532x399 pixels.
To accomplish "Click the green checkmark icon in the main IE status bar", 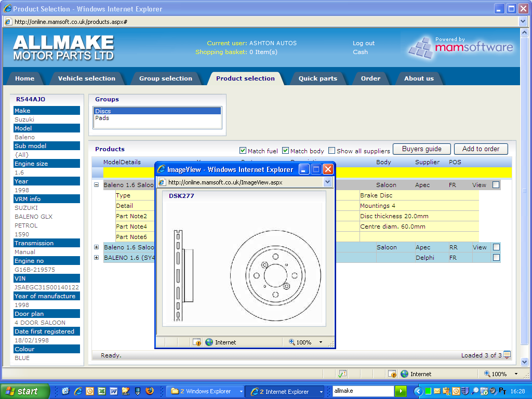I will tap(342, 374).
